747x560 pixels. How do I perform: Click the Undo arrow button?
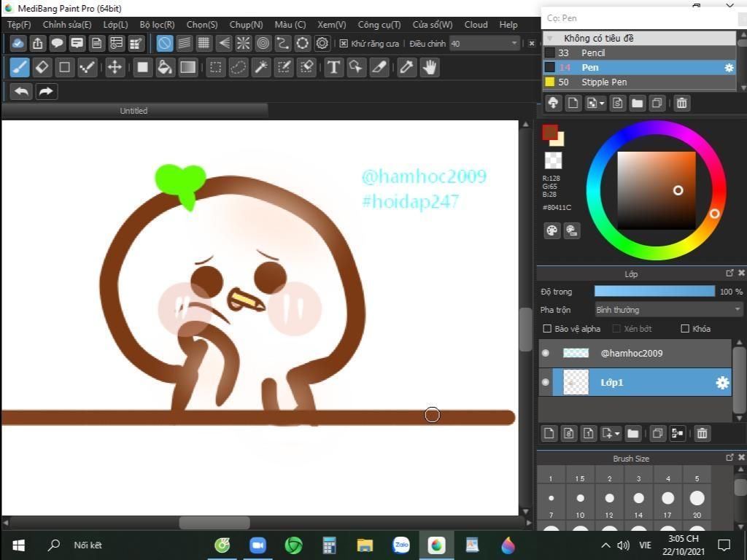[x=21, y=91]
